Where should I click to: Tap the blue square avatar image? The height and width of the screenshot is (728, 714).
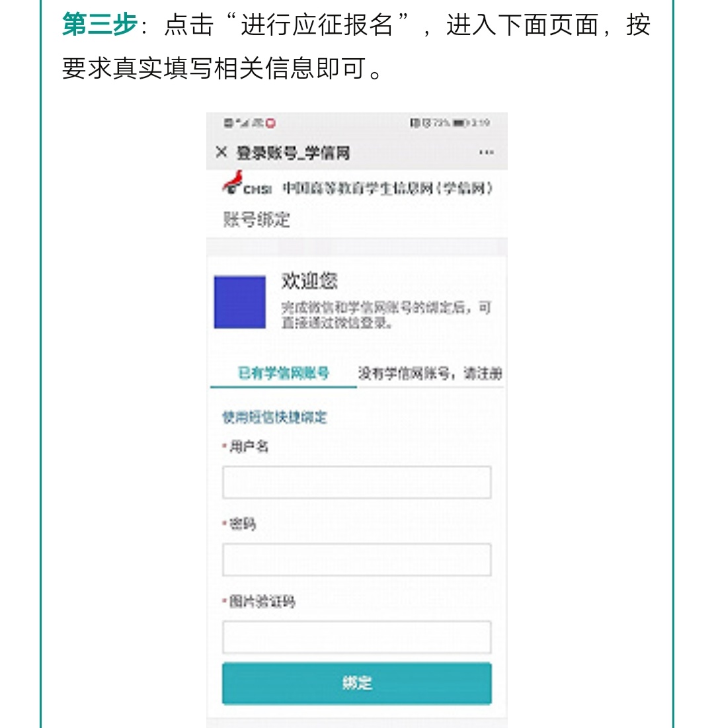click(239, 302)
